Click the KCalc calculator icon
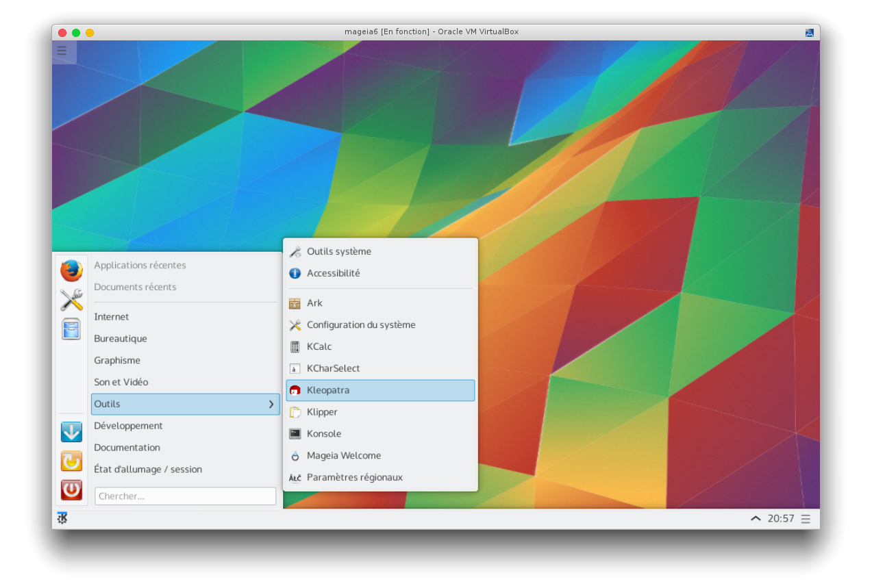 click(295, 347)
